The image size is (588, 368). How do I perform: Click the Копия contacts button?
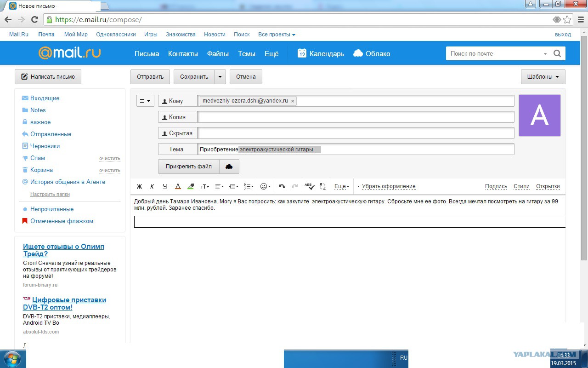point(178,117)
